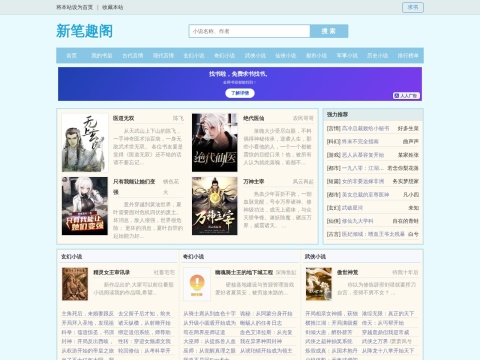Image resolution: width=480 pixels, height=360 pixels.
Task: Click the 绝代医仙 book title
Action: click(x=253, y=118)
